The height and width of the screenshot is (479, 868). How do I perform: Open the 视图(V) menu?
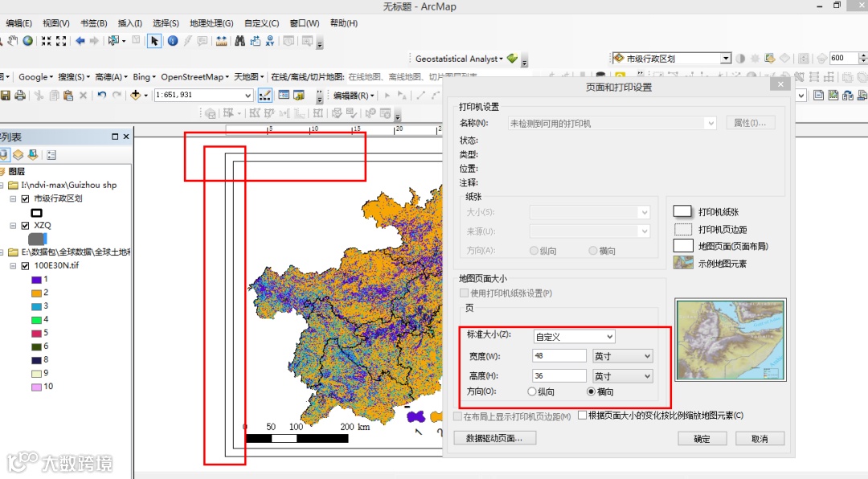pos(56,23)
